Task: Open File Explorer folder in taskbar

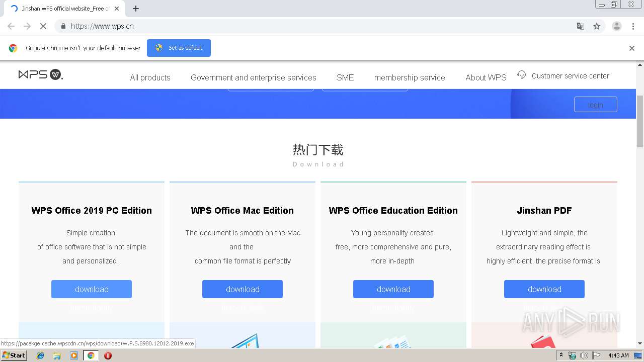Action: click(57, 355)
